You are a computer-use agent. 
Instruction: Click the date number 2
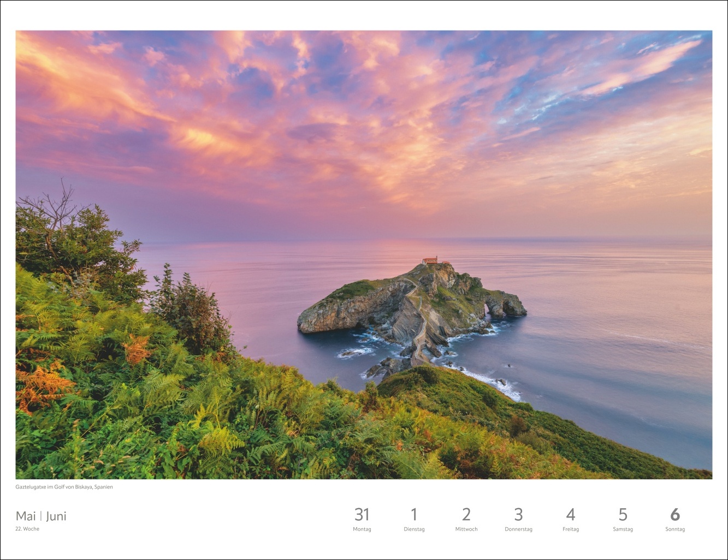(466, 515)
